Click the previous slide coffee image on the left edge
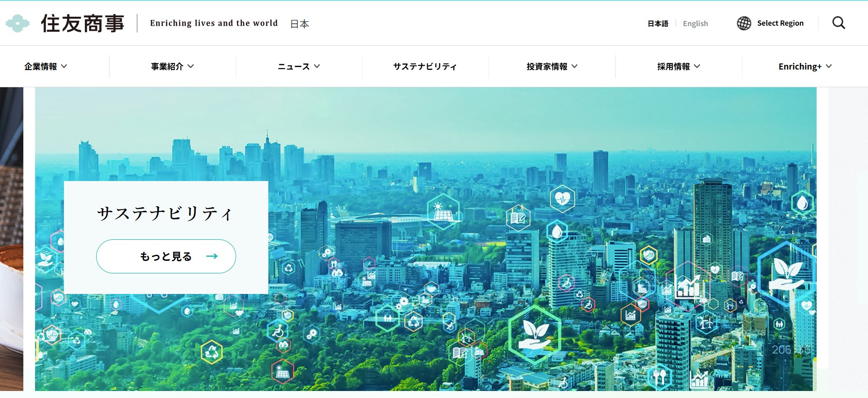 [x=11, y=239]
